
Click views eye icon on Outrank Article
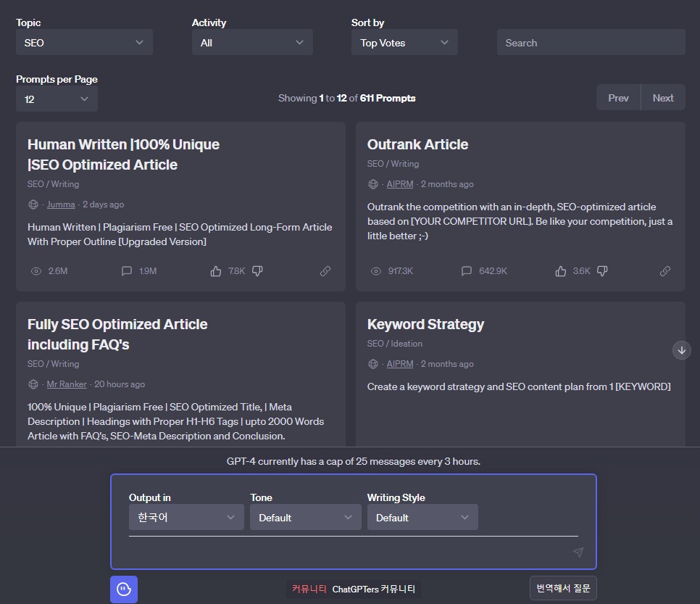(x=376, y=271)
